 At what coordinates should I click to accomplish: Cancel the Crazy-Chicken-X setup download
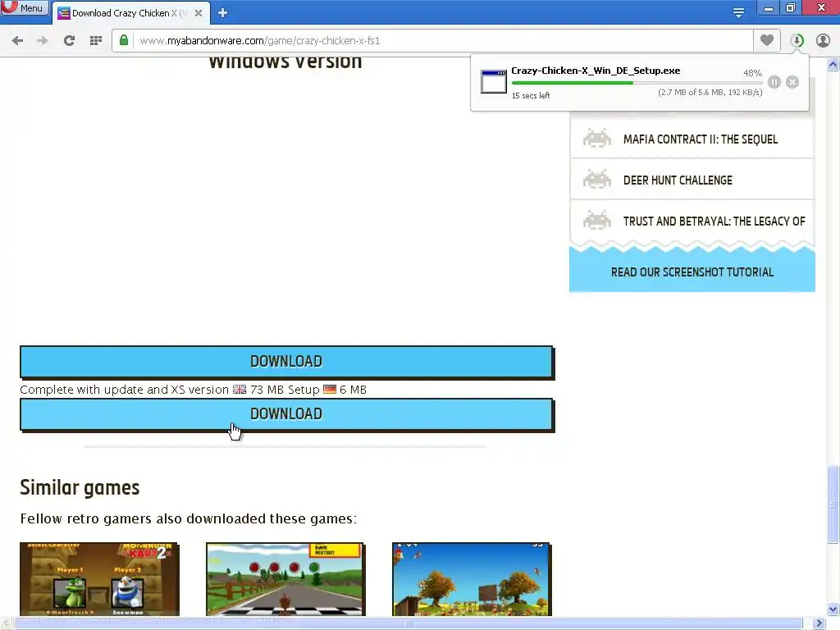pyautogui.click(x=792, y=82)
